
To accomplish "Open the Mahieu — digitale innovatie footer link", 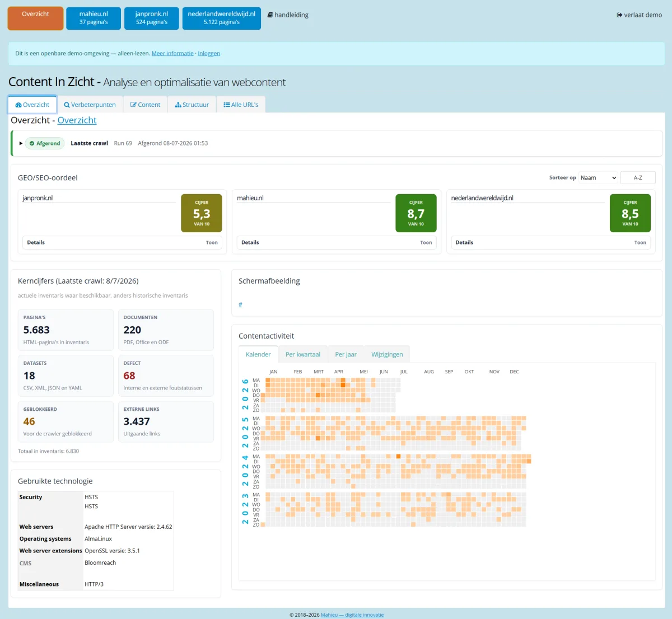I will point(352,615).
